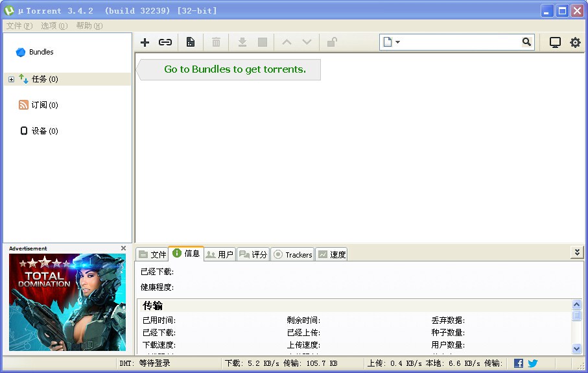Click the Add Torrent plus icon
Viewport: 588px width, 373px height.
(145, 42)
